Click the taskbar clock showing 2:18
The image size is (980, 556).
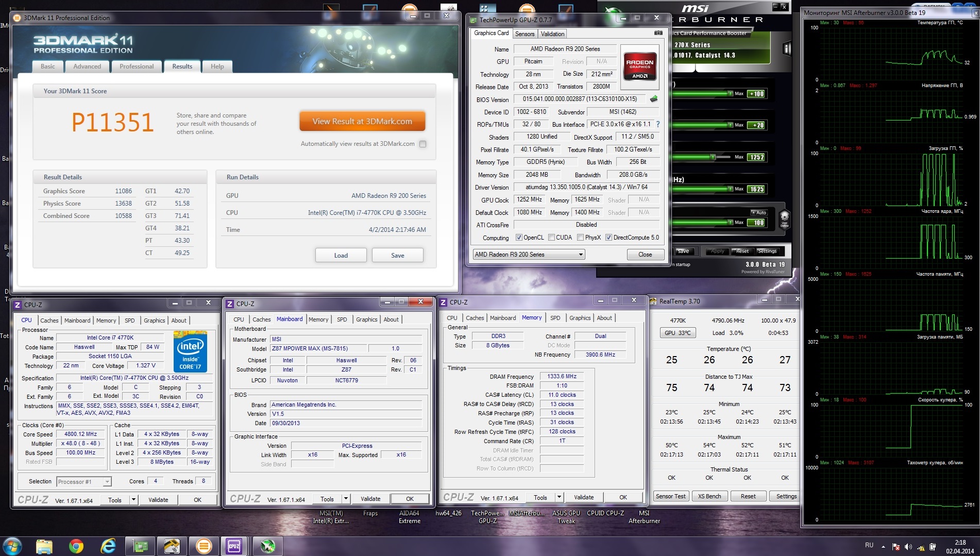pyautogui.click(x=960, y=547)
